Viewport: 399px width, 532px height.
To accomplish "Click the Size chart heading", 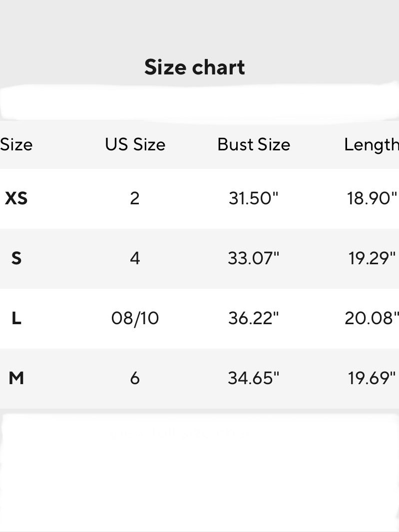I will 194,67.
